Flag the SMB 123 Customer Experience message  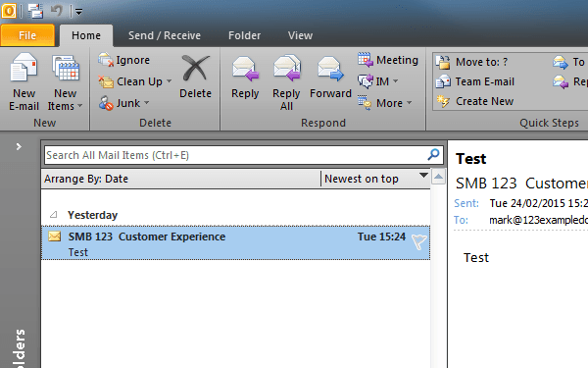click(418, 241)
